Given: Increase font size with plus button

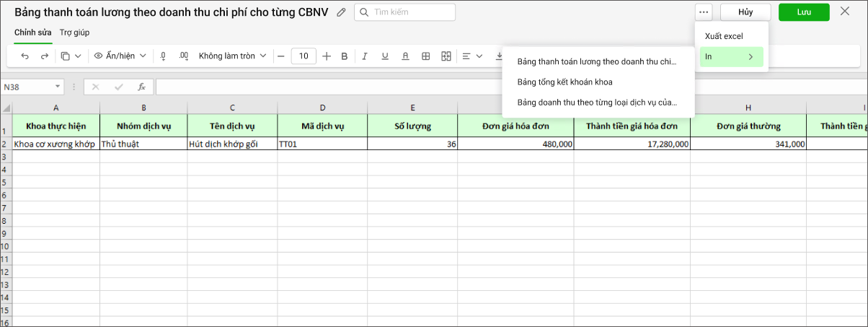Looking at the screenshot, I should (327, 56).
